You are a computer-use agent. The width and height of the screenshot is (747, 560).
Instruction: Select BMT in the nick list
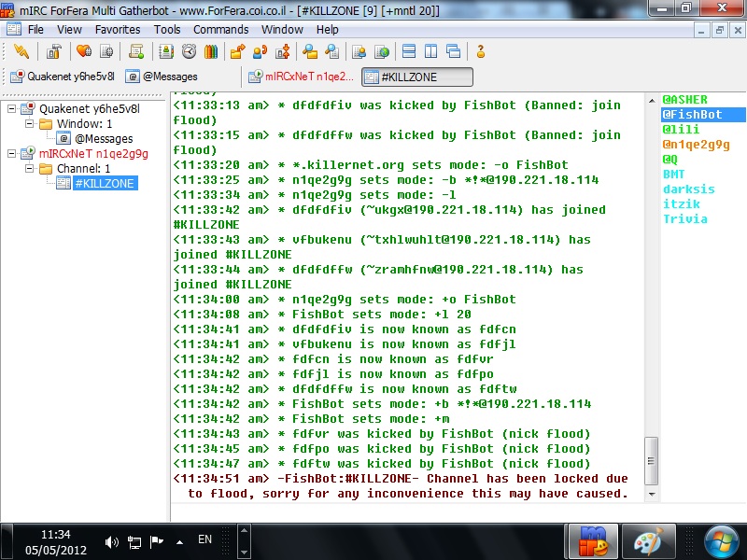(x=673, y=175)
